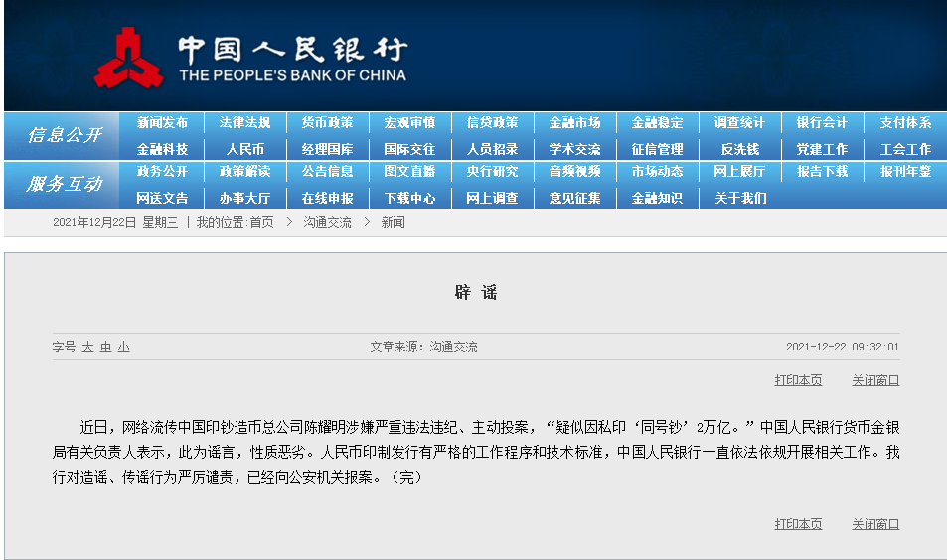This screenshot has width=947, height=560.
Task: Select 人民币 in the navigation
Action: [x=244, y=149]
